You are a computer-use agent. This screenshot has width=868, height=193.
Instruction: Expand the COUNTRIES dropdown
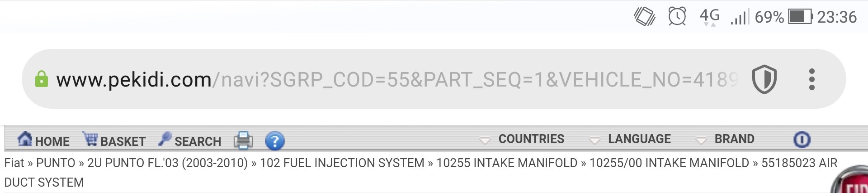tap(522, 139)
